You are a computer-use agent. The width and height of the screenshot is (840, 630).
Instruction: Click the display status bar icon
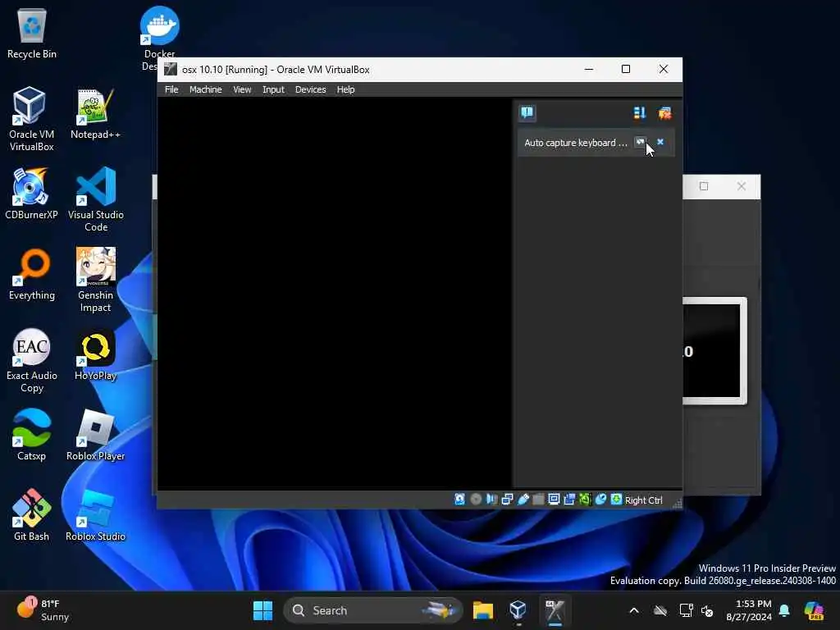[554, 500]
